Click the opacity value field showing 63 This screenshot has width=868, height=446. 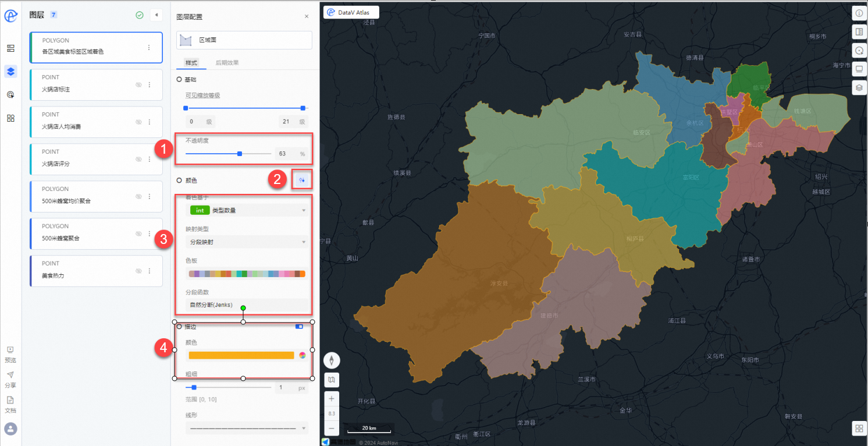(x=291, y=154)
